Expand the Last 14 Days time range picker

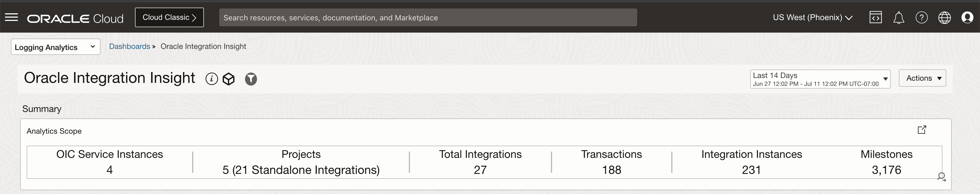(x=820, y=79)
